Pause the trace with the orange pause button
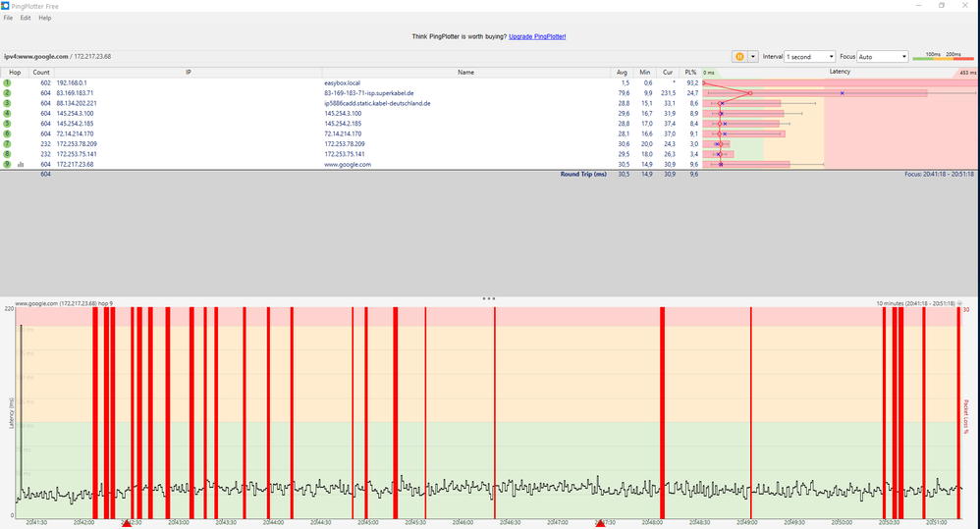This screenshot has width=980, height=529. click(x=739, y=57)
